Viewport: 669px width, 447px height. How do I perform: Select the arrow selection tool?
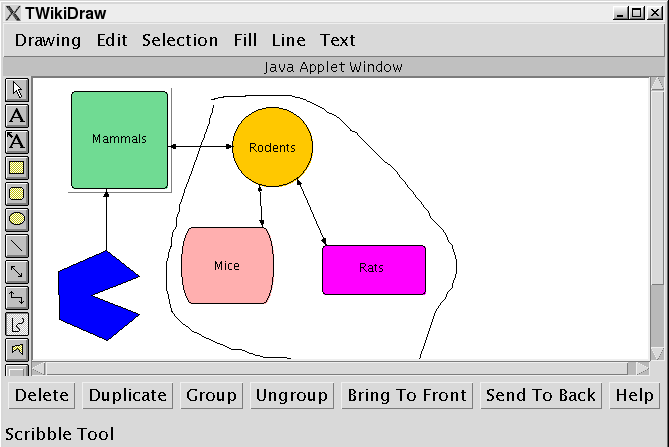coord(17,90)
